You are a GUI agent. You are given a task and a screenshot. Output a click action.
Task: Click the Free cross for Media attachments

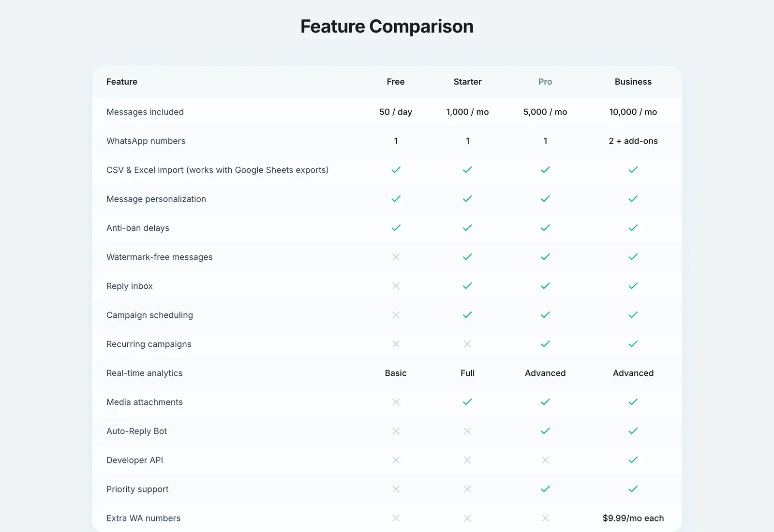396,402
